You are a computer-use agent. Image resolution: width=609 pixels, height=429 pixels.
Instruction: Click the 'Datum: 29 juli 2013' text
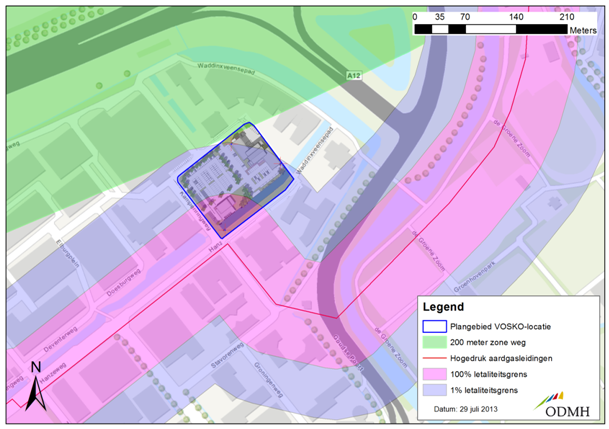[465, 409]
